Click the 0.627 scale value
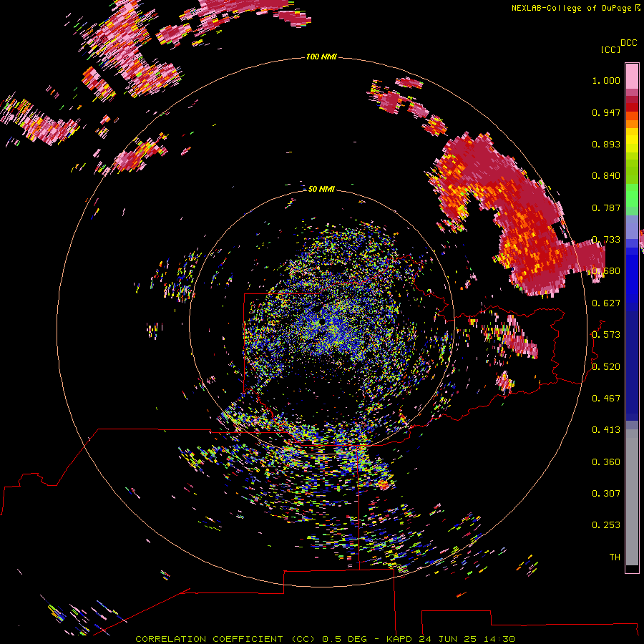This screenshot has width=644, height=644. click(x=606, y=303)
